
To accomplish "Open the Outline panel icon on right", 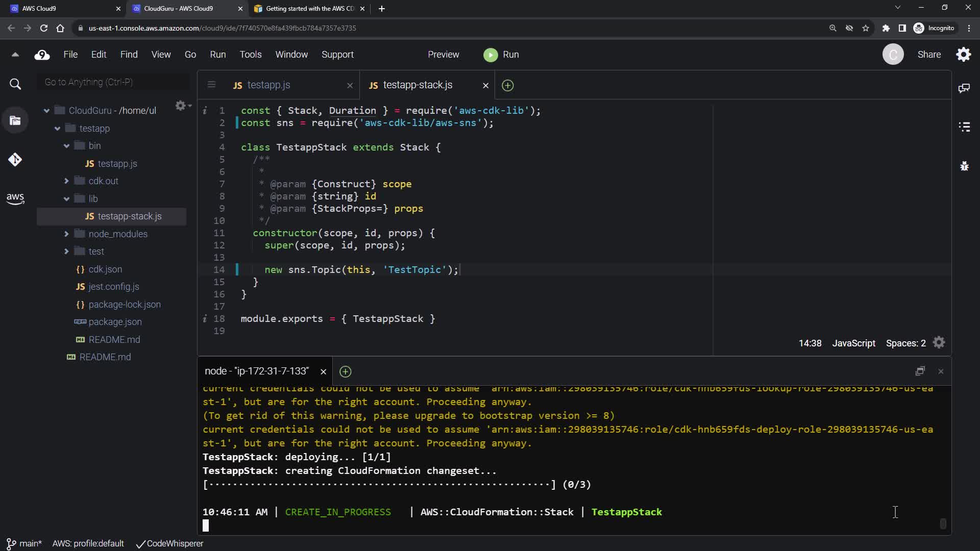I will point(964,127).
